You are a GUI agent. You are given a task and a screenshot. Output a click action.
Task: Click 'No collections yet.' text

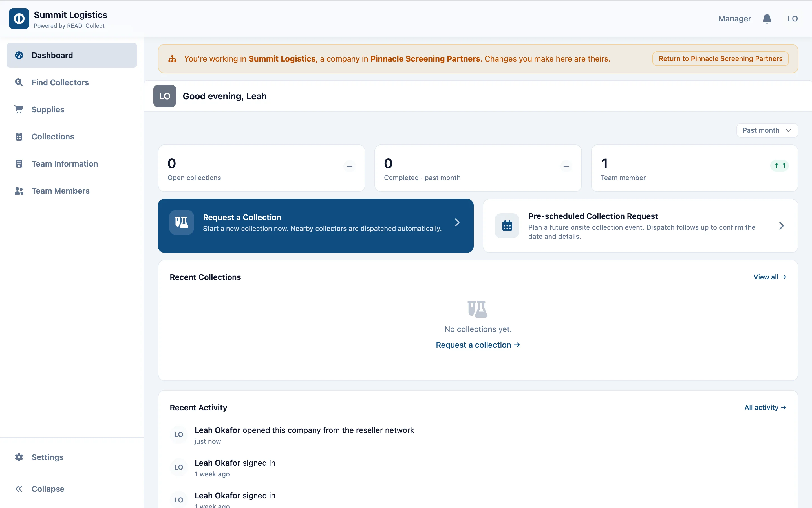pyautogui.click(x=478, y=329)
